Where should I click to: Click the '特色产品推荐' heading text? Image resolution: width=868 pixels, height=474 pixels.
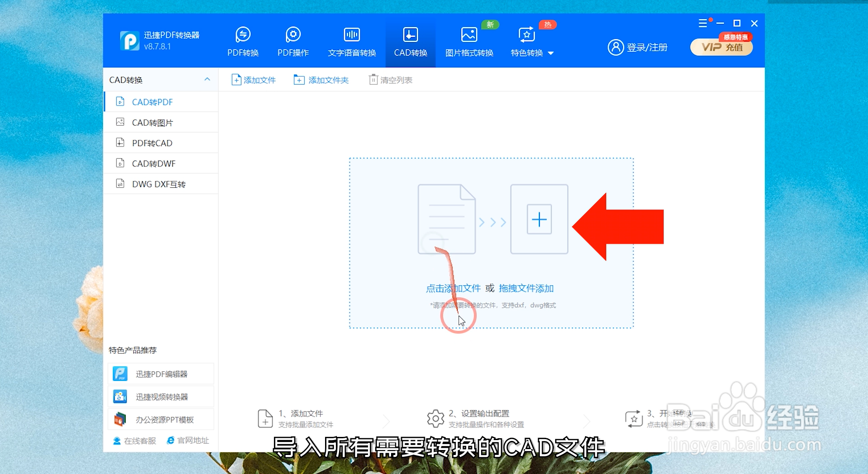pyautogui.click(x=132, y=350)
